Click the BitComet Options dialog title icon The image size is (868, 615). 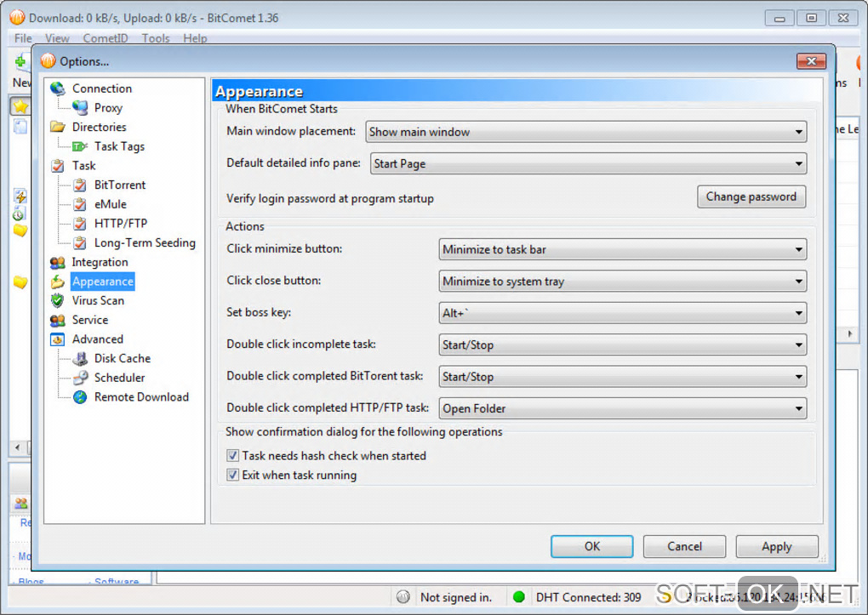[x=49, y=61]
